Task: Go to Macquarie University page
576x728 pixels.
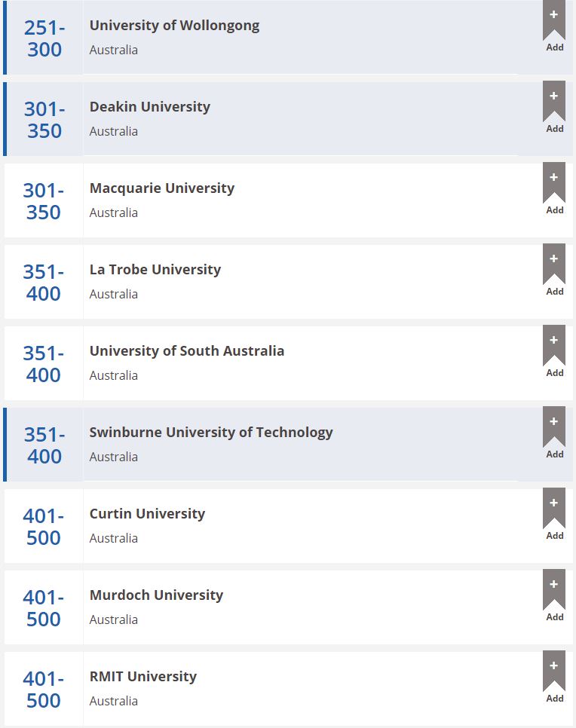Action: click(162, 188)
